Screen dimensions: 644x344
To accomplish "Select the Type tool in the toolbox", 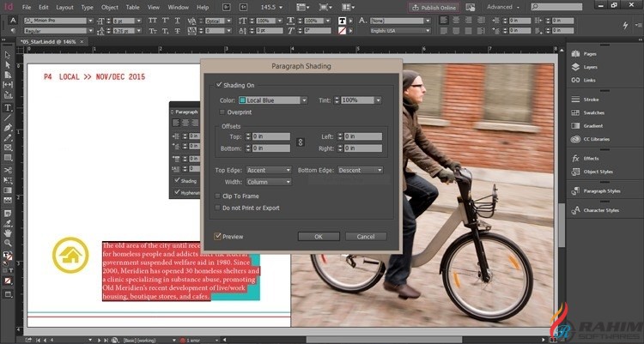I will coord(8,107).
